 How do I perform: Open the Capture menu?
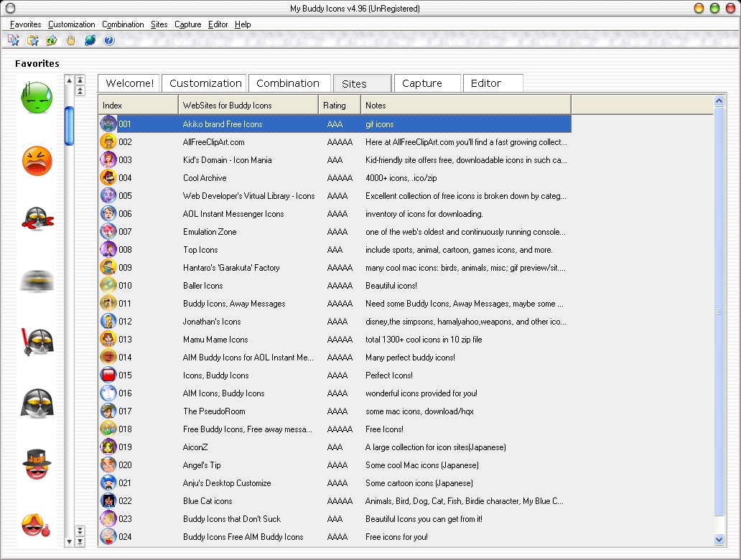point(187,24)
